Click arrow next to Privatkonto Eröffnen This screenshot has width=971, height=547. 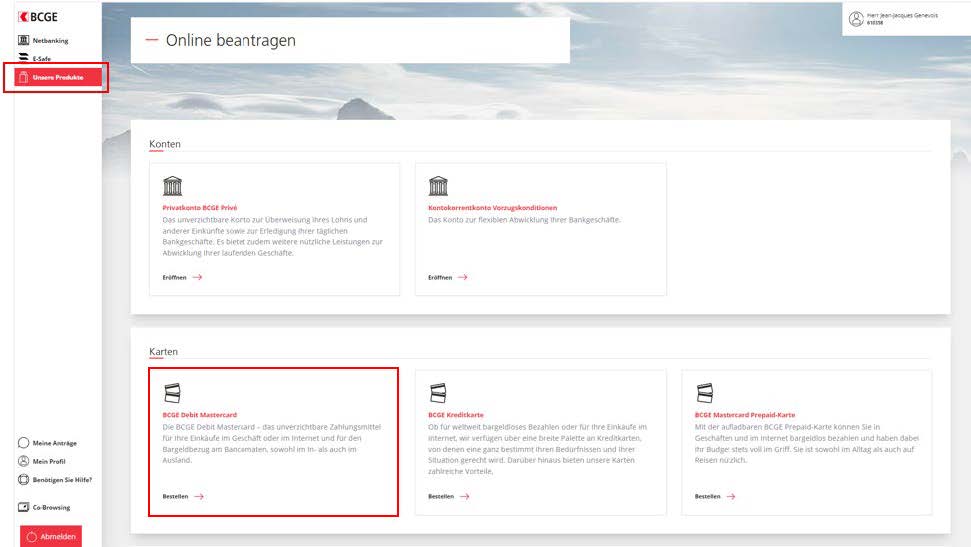(198, 278)
